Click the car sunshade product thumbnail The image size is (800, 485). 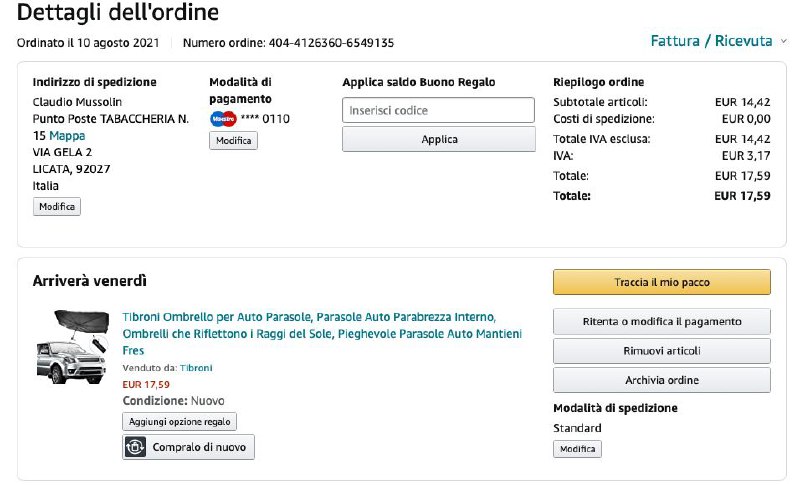tap(71, 347)
